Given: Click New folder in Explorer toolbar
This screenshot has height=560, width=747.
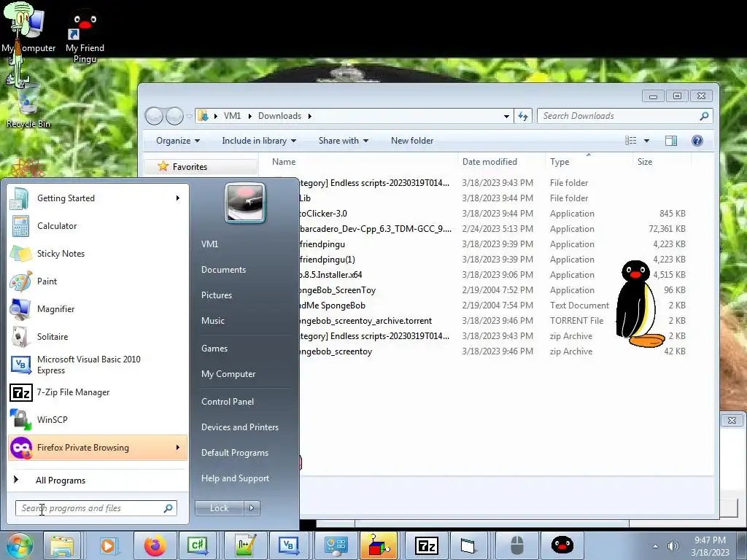Looking at the screenshot, I should pyautogui.click(x=412, y=141).
